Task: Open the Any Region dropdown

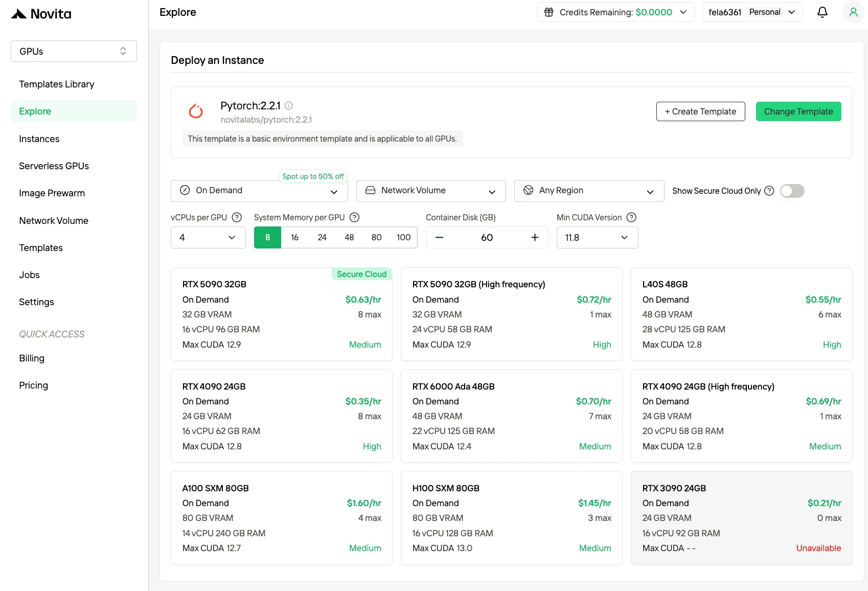Action: pos(589,191)
